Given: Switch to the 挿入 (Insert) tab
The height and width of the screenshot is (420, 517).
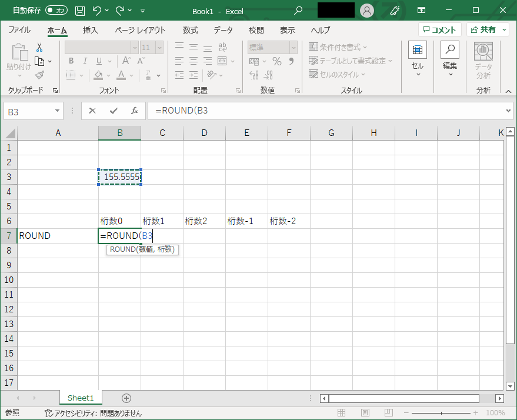Looking at the screenshot, I should [91, 30].
